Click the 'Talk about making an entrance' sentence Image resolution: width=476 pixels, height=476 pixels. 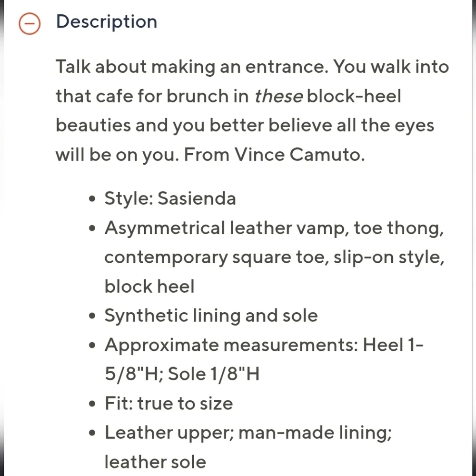[x=191, y=67]
